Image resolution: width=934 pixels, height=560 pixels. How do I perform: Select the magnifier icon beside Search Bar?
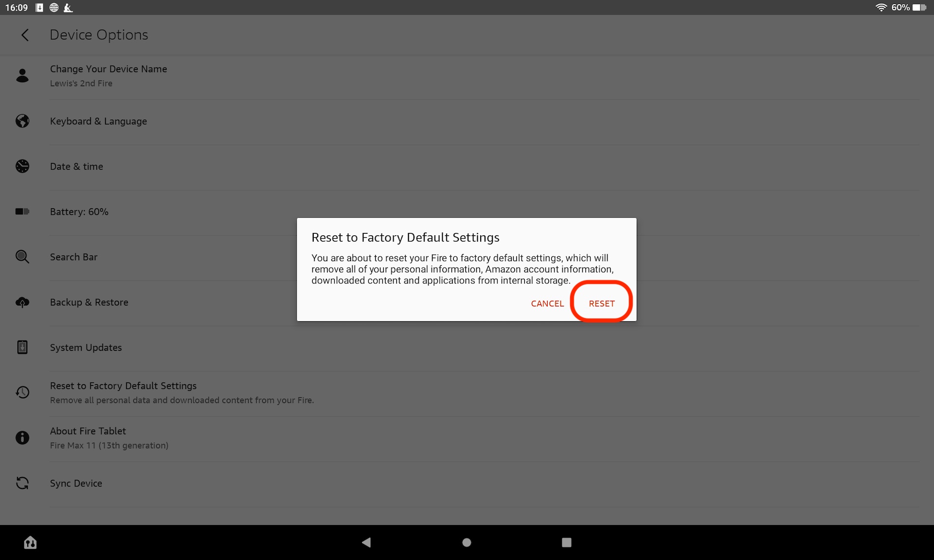(x=22, y=257)
